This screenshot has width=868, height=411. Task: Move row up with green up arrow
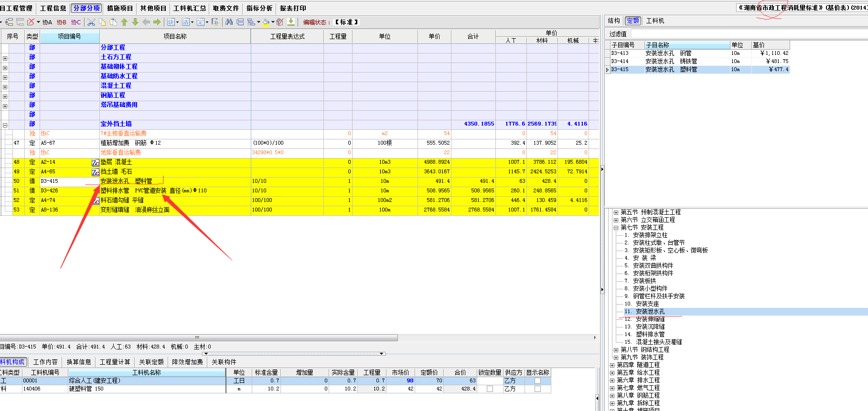[x=124, y=22]
